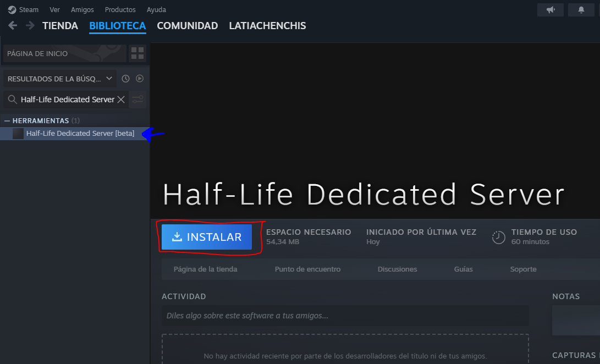Click ESPACIO NECESARIO 54,34 MB text

pos(309,236)
